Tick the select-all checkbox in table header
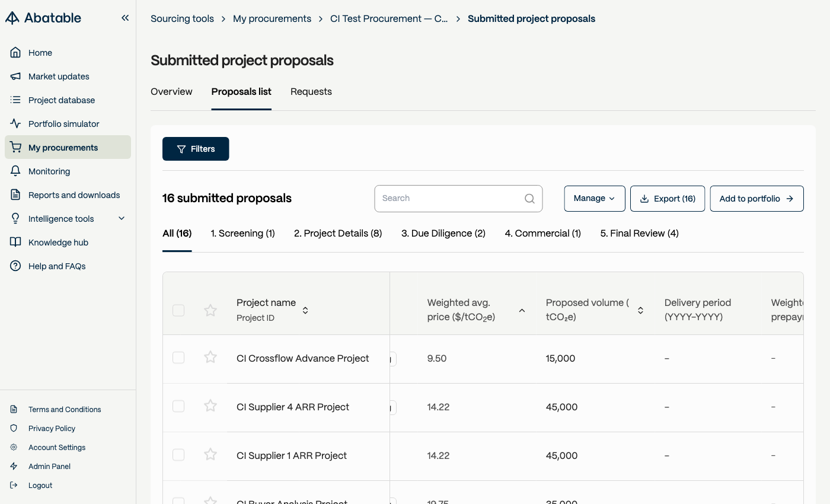 point(178,310)
